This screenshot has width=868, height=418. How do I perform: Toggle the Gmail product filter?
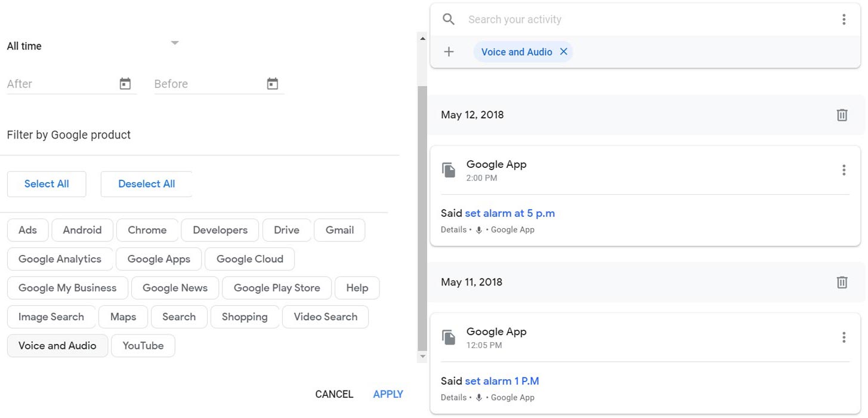(339, 230)
